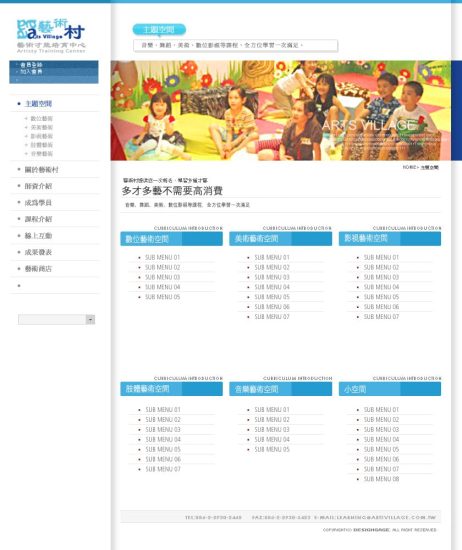The image size is (462, 550).
Task: Click the 主題空間 breadcrumb entry
Action: [429, 168]
